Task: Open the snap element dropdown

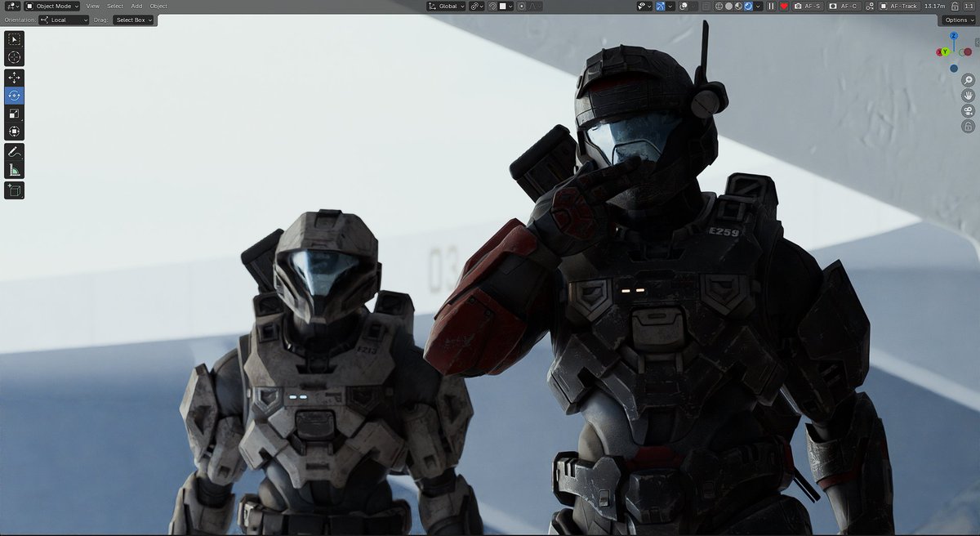Action: coord(506,6)
